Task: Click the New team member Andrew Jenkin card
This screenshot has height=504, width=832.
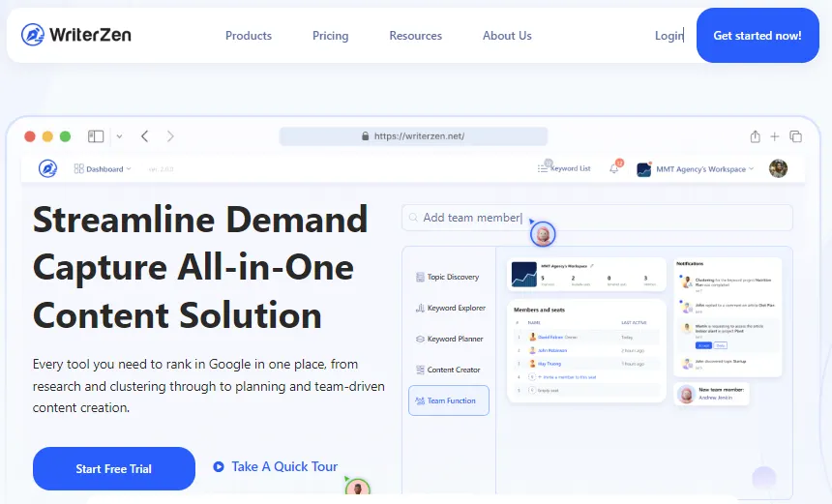Action: [x=711, y=394]
